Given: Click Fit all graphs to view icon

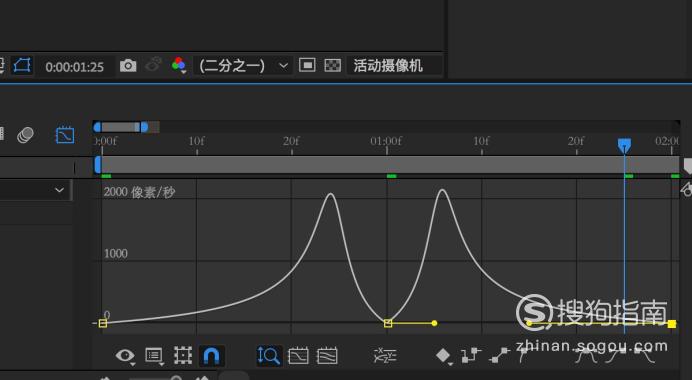Looking at the screenshot, I should (327, 356).
